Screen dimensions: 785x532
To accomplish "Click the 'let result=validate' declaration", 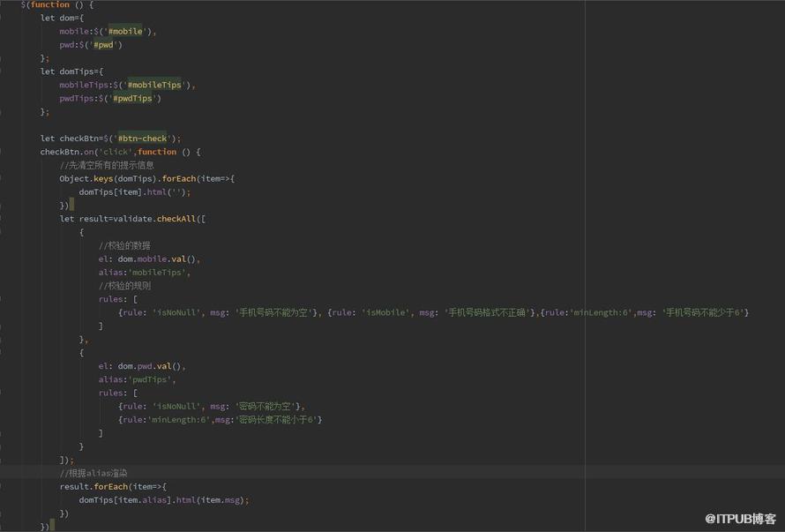I will (106, 219).
